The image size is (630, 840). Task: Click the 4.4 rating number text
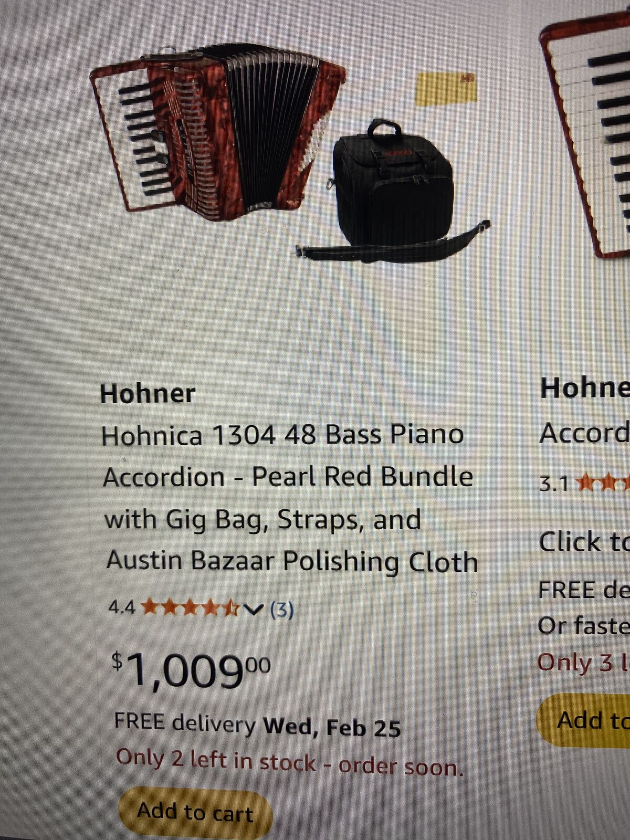[122, 608]
